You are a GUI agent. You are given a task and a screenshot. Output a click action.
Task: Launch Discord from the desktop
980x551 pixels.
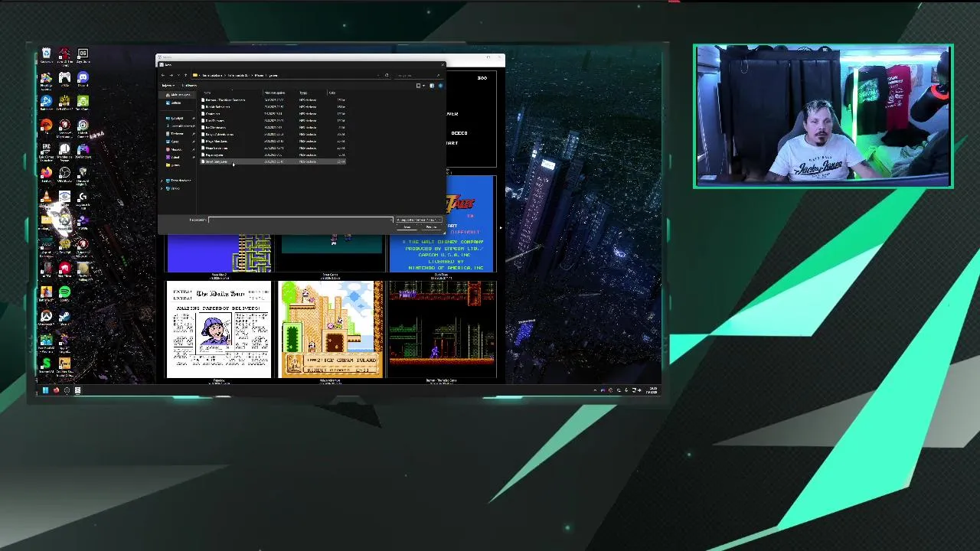[x=83, y=78]
